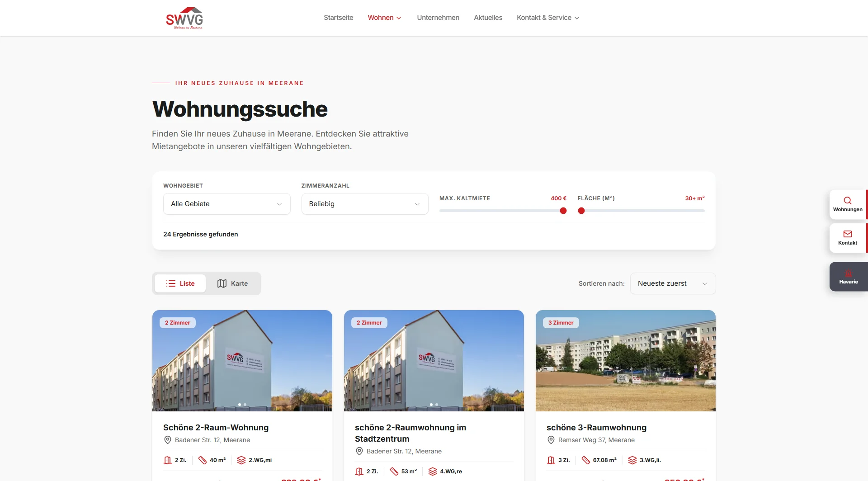Click the Max. Kaltmiete slider track

[503, 211]
